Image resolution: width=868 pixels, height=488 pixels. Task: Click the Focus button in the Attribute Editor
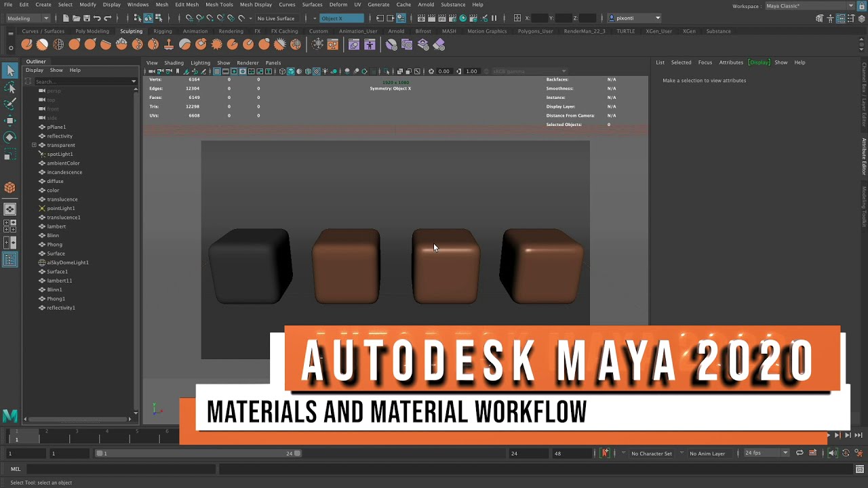705,62
